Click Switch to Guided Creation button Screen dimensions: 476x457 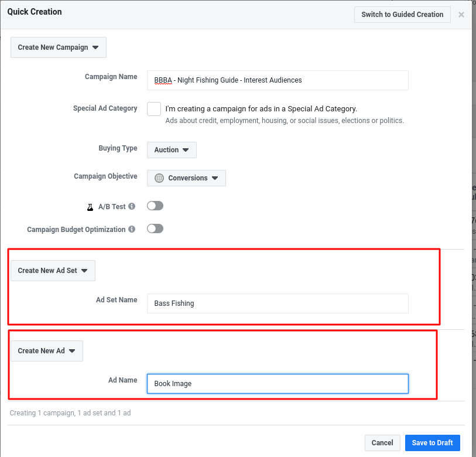[x=402, y=15]
